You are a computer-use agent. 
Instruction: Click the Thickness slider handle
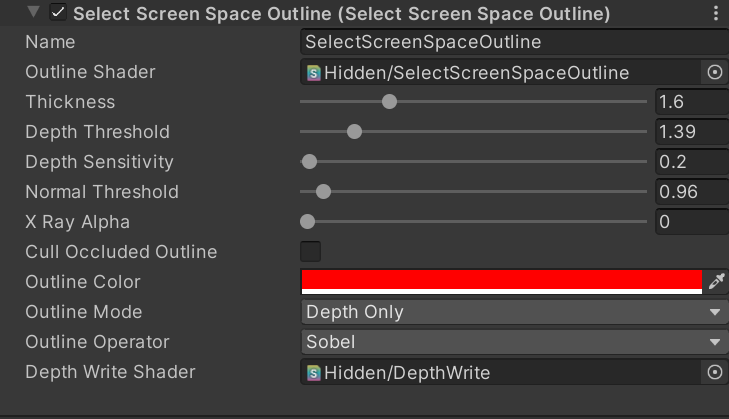[389, 102]
